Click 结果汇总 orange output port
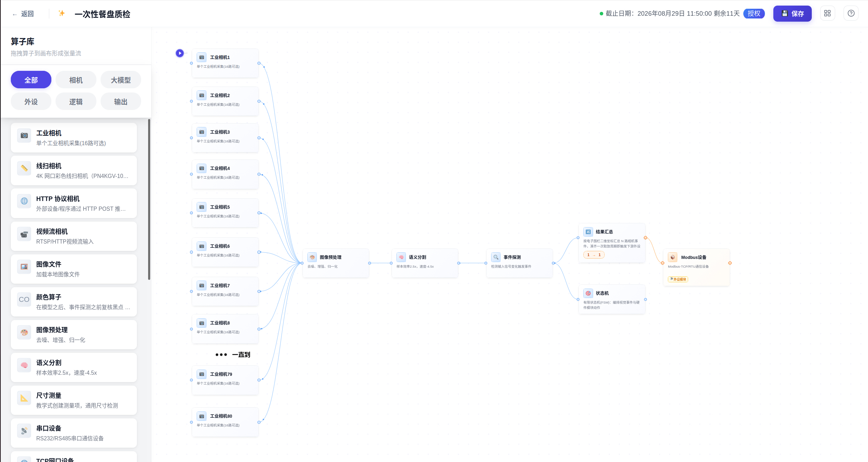Image resolution: width=868 pixels, height=462 pixels. click(645, 238)
